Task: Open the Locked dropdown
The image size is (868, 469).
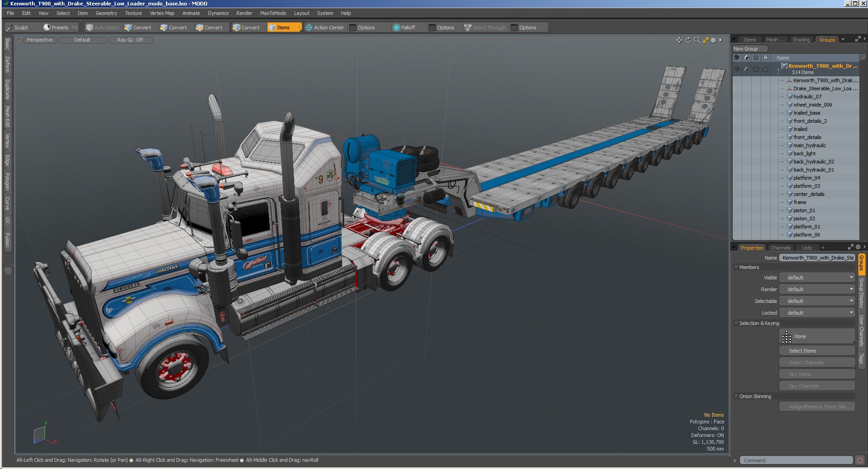Action: coord(817,313)
